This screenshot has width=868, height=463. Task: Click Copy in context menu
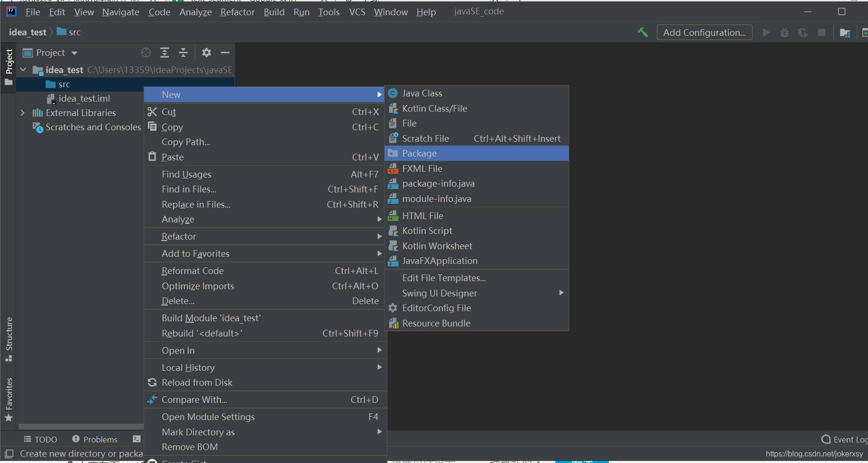click(x=264, y=127)
